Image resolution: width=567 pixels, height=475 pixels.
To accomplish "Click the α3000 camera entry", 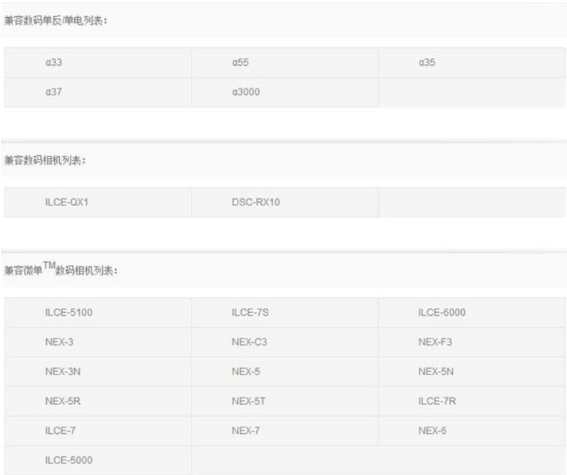I will (x=285, y=92).
